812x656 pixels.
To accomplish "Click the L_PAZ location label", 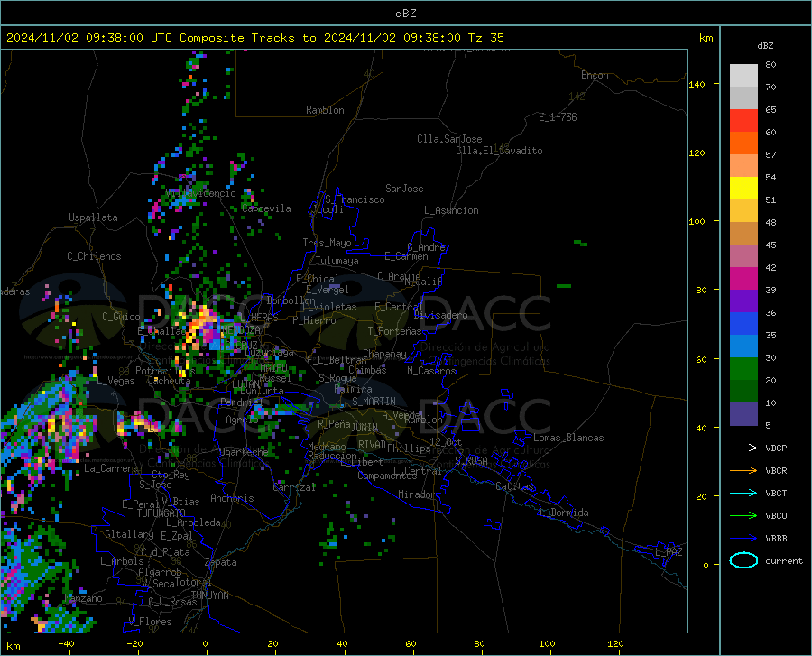I will tap(669, 552).
